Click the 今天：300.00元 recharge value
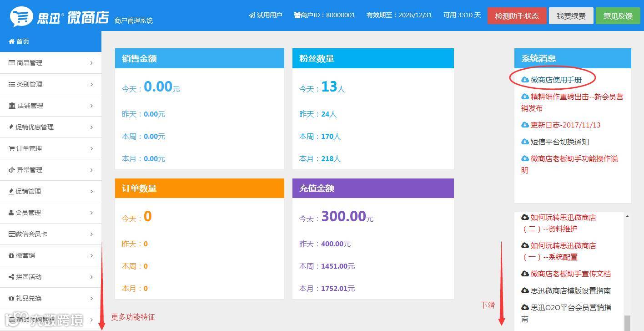 point(337,217)
